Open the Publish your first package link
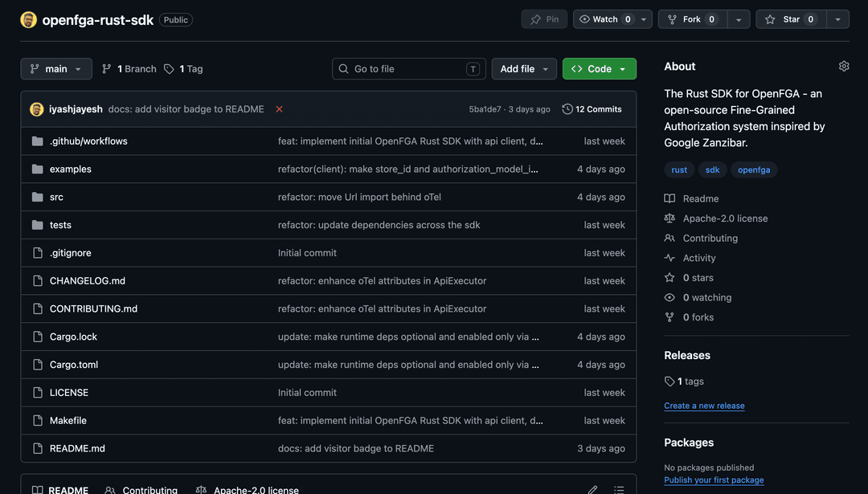Viewport: 868px width, 494px height. click(714, 480)
